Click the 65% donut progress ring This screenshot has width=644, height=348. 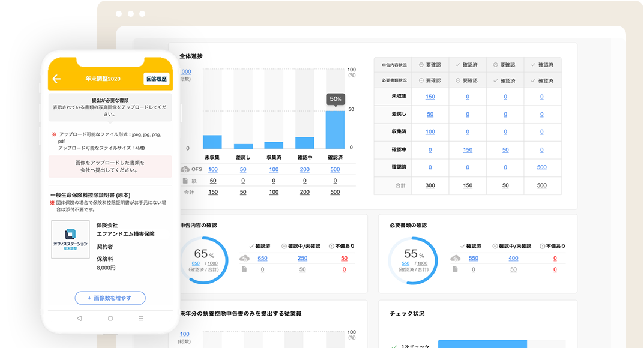pos(204,260)
